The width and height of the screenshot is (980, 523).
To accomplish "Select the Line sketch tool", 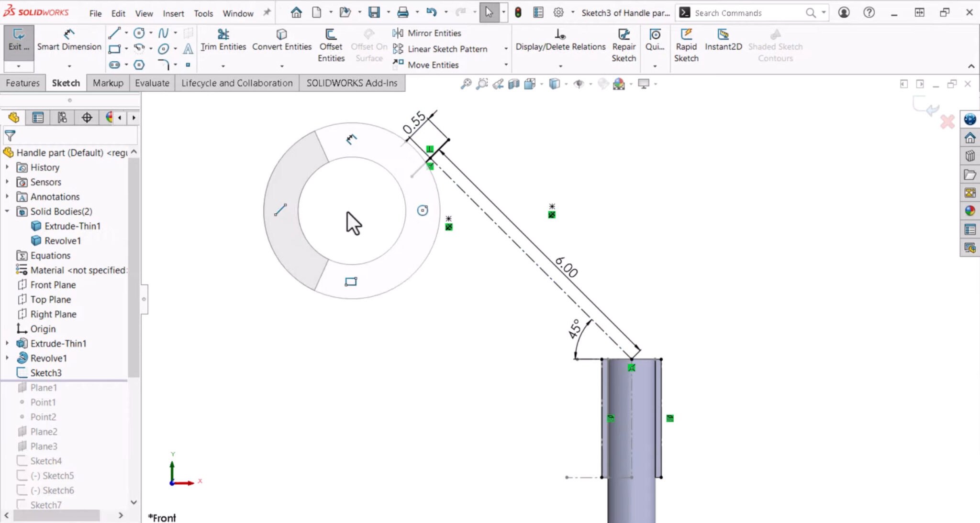I will (115, 33).
